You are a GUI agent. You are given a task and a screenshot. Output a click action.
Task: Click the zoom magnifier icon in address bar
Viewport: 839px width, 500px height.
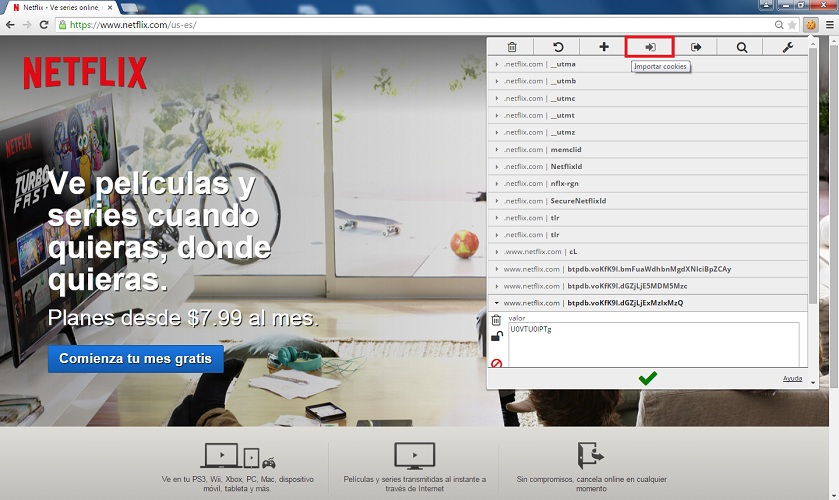pyautogui.click(x=779, y=25)
